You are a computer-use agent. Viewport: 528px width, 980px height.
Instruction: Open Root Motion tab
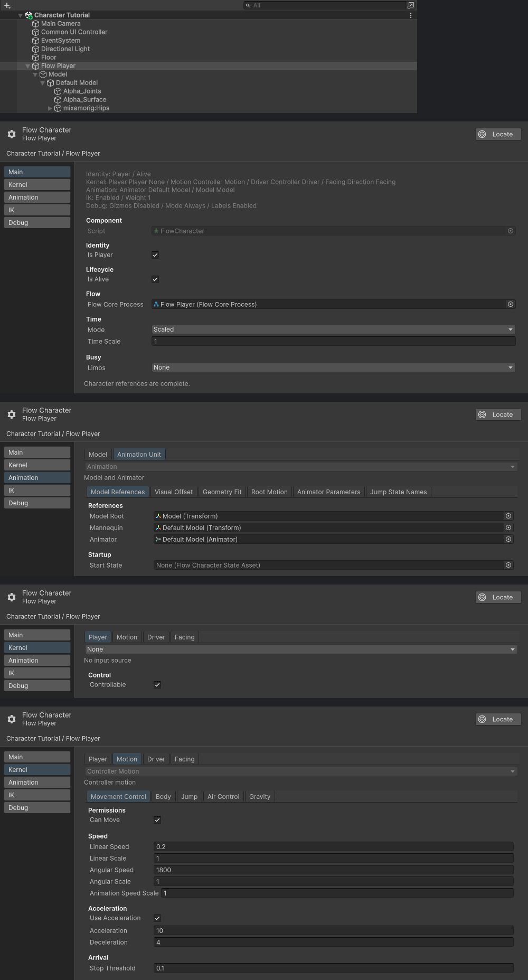[269, 492]
